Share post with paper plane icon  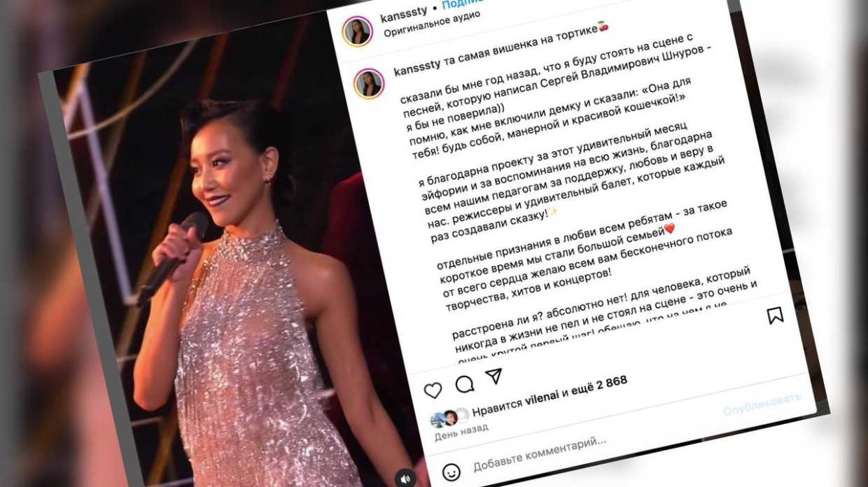pyautogui.click(x=493, y=376)
